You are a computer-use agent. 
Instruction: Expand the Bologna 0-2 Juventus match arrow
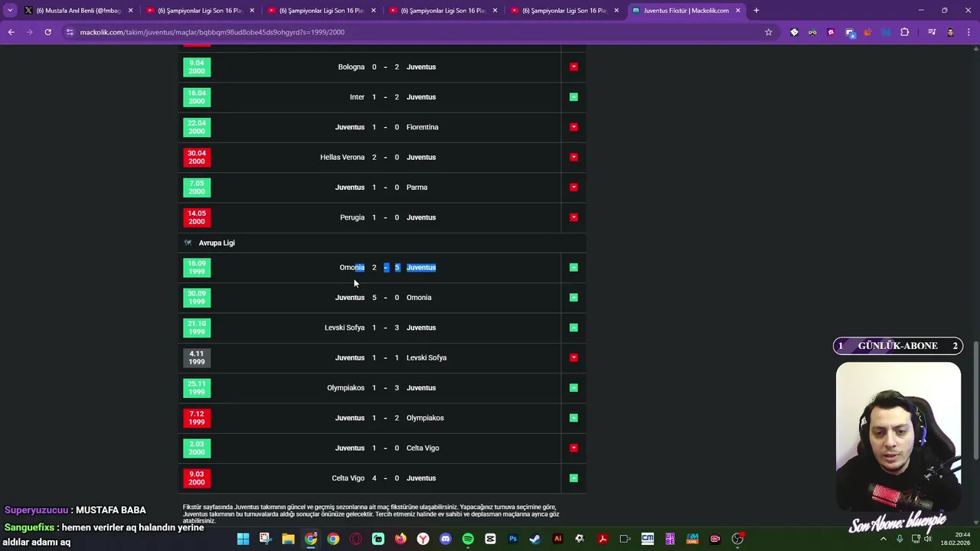(x=573, y=67)
